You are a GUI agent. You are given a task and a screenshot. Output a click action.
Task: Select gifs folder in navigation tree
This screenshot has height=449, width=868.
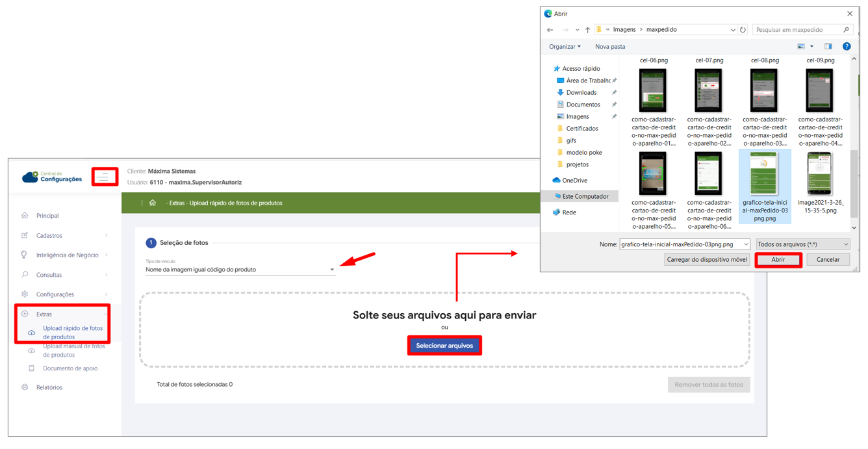pos(571,140)
